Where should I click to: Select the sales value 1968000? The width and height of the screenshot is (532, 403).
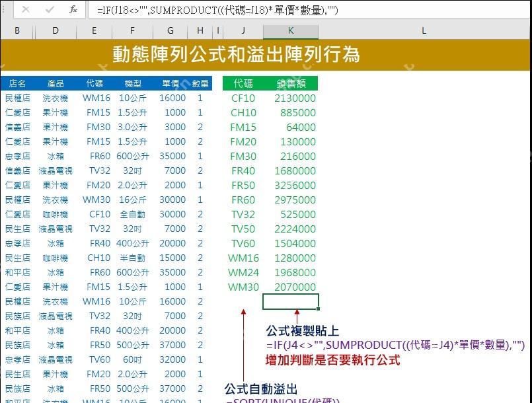[295, 273]
